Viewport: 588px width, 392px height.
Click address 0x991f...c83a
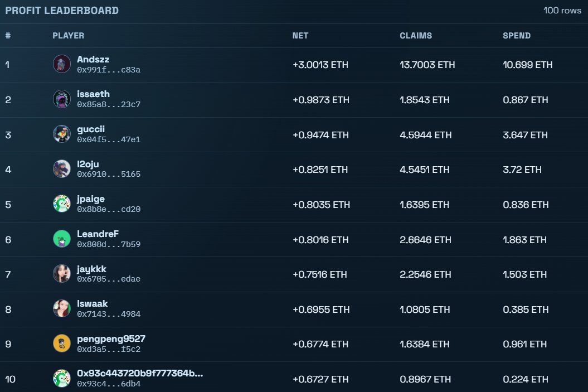tap(109, 70)
